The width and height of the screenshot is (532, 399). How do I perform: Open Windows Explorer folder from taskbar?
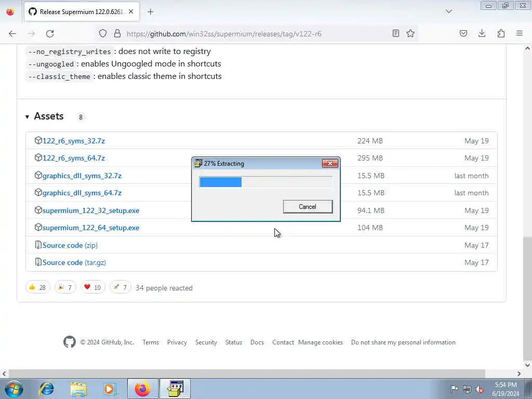(79, 389)
